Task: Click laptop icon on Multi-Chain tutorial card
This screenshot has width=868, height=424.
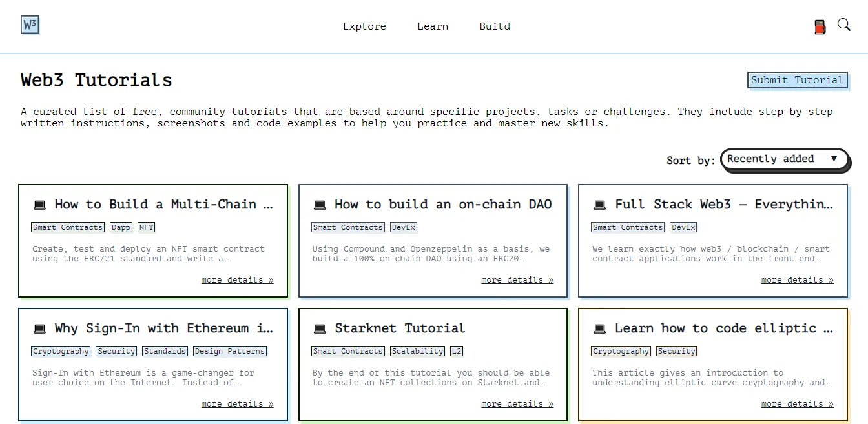Action: [x=40, y=205]
